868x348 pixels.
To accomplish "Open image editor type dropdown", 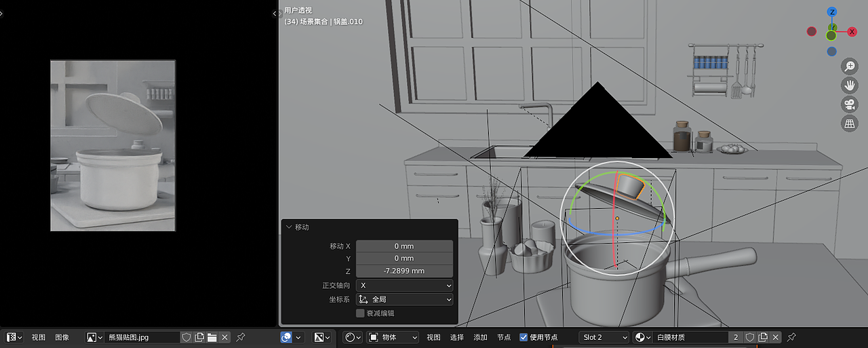I will click(x=15, y=337).
